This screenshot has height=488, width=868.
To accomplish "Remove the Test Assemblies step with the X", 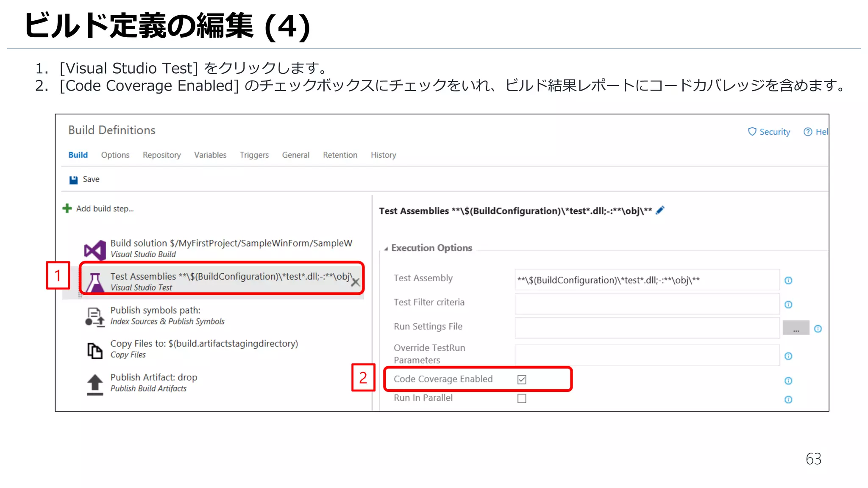I will [356, 282].
